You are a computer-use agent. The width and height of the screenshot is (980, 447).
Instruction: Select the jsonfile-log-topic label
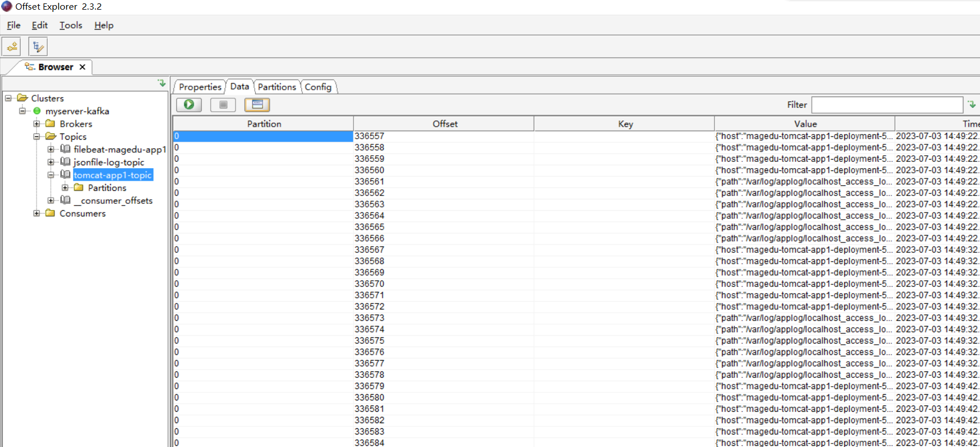[109, 162]
